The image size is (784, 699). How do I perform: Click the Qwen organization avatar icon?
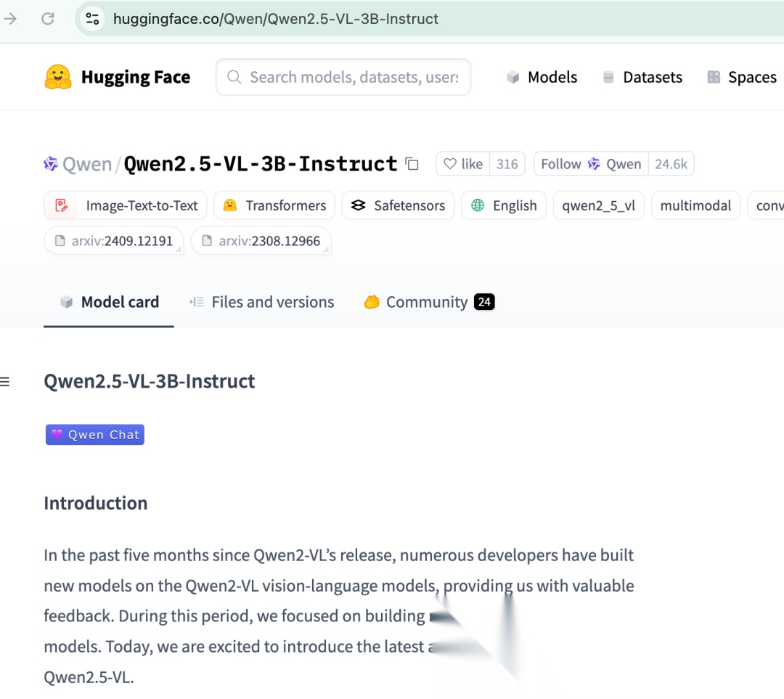[51, 164]
